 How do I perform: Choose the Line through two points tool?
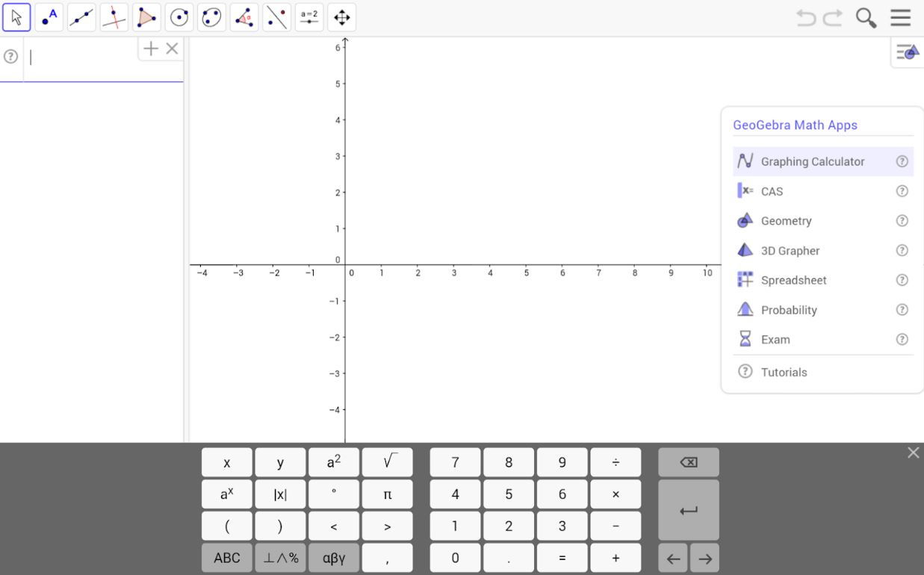click(81, 17)
